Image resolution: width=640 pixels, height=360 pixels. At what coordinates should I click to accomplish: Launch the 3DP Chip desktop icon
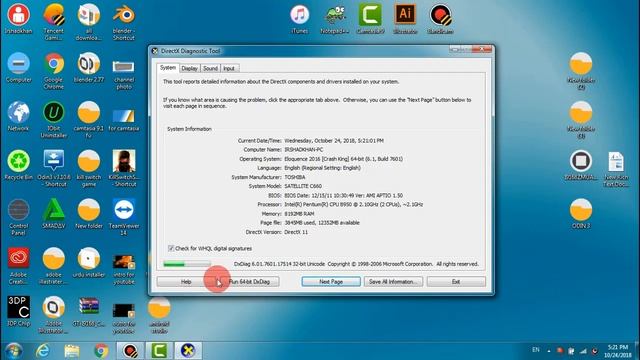(x=18, y=311)
